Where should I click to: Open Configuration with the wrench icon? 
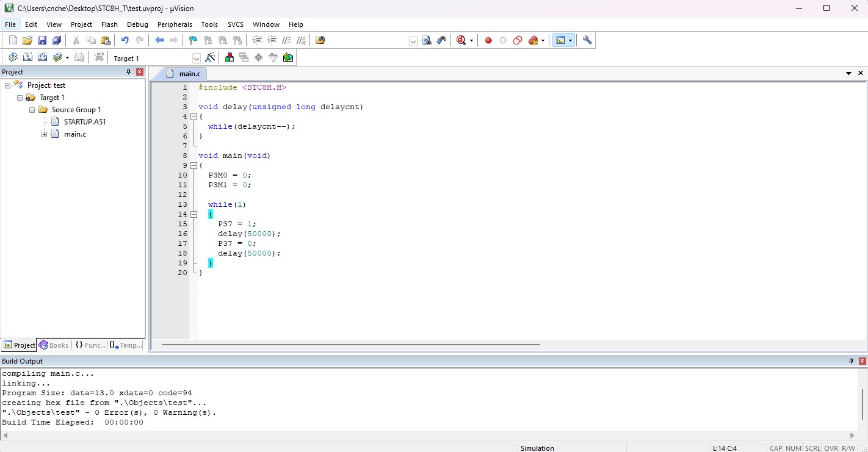(587, 40)
